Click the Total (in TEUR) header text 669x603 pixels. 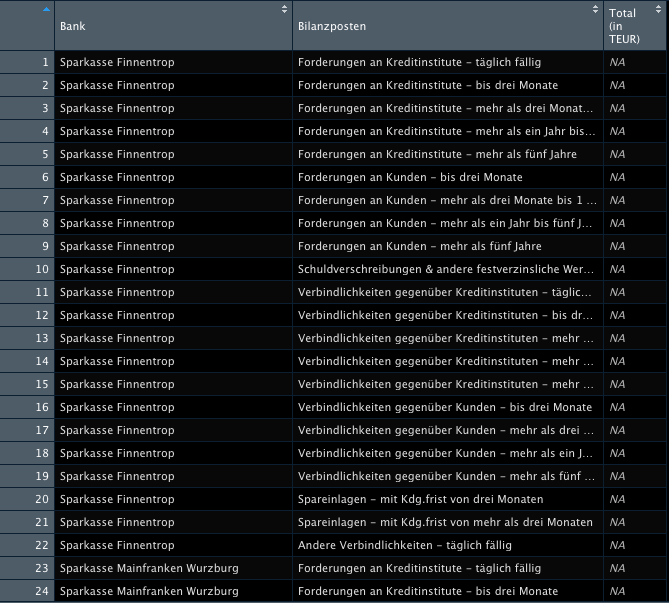623,26
